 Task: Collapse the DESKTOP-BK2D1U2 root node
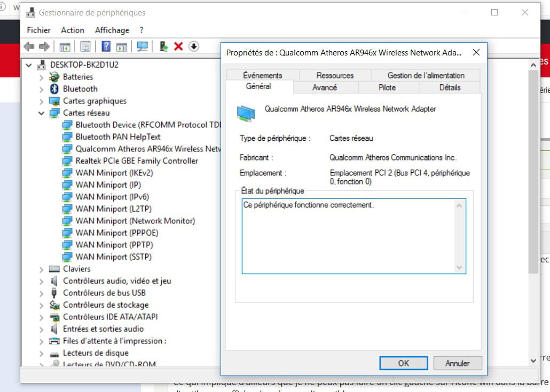coord(29,65)
